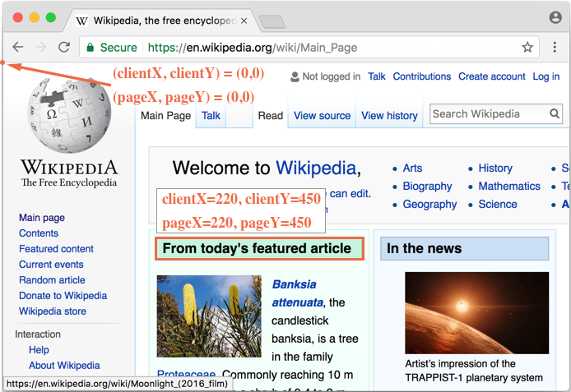This screenshot has height=392, width=571.
Task: Click the browser back arrow
Action: coord(17,47)
